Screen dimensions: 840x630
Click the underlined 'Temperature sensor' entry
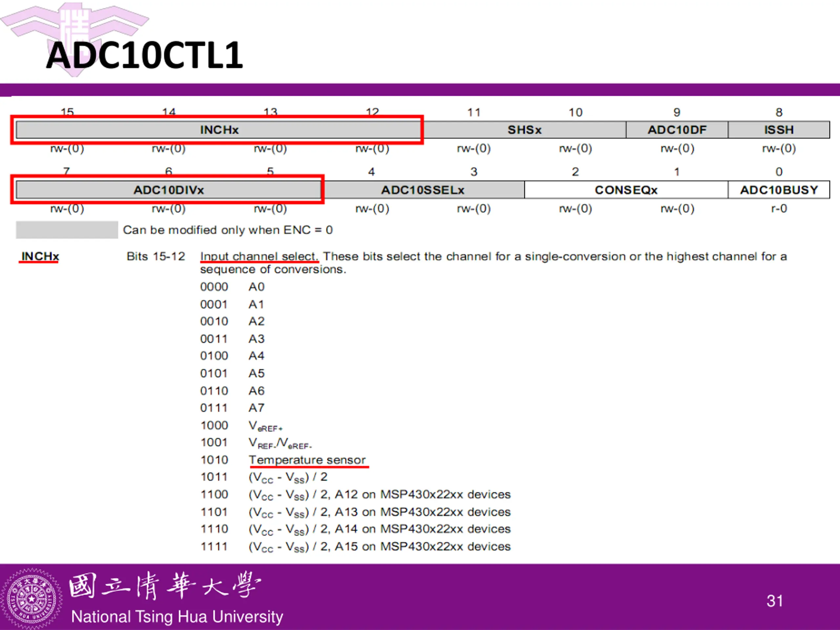[307, 460]
